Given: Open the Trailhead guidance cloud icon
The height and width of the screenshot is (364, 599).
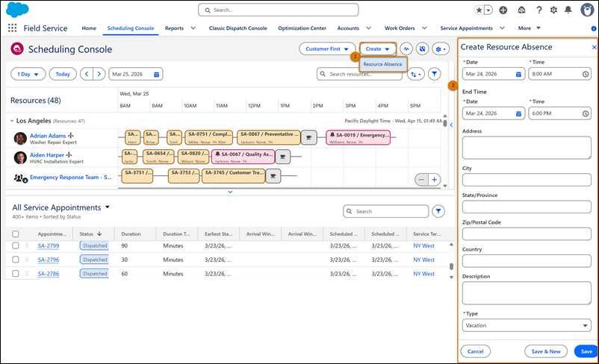Looking at the screenshot, I should (x=521, y=10).
